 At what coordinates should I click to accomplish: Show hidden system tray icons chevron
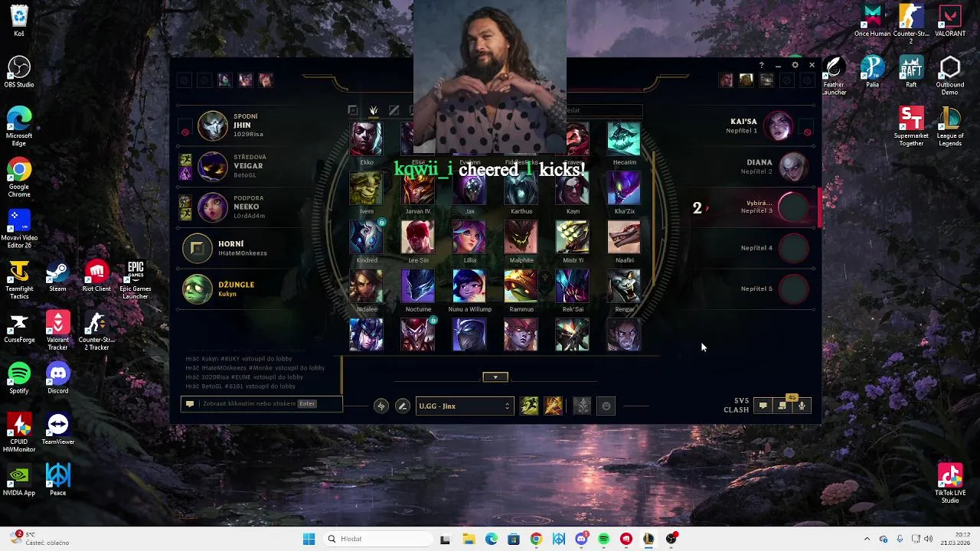coord(867,539)
